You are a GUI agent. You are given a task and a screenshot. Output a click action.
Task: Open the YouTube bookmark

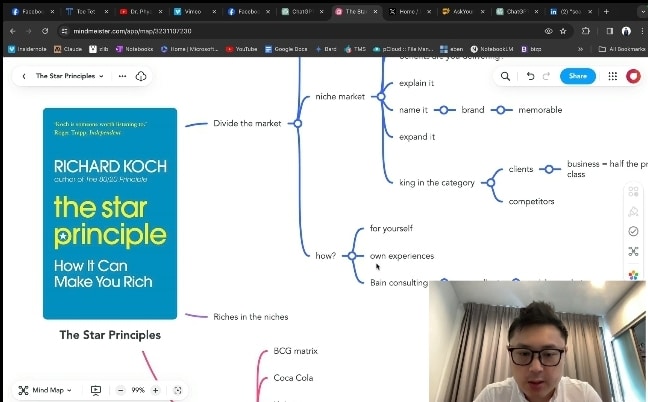[242, 49]
